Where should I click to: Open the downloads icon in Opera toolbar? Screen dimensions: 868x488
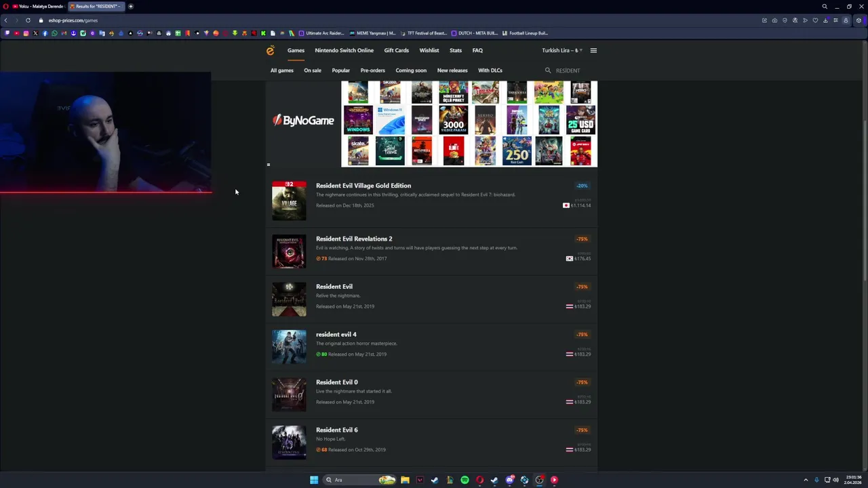(825, 20)
